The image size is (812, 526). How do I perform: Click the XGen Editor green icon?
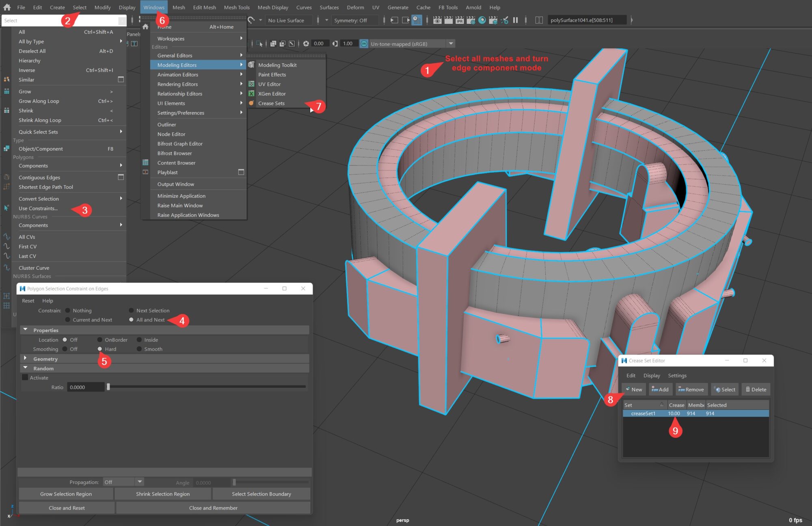251,93
